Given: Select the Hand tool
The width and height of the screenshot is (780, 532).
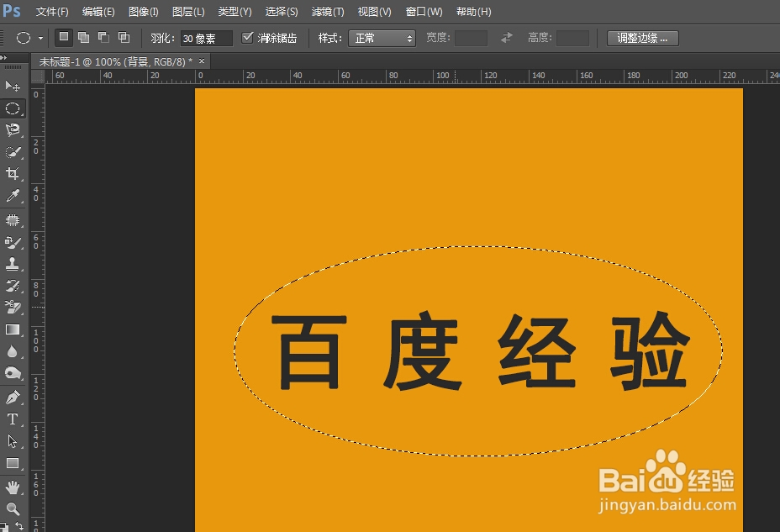Looking at the screenshot, I should [13, 487].
